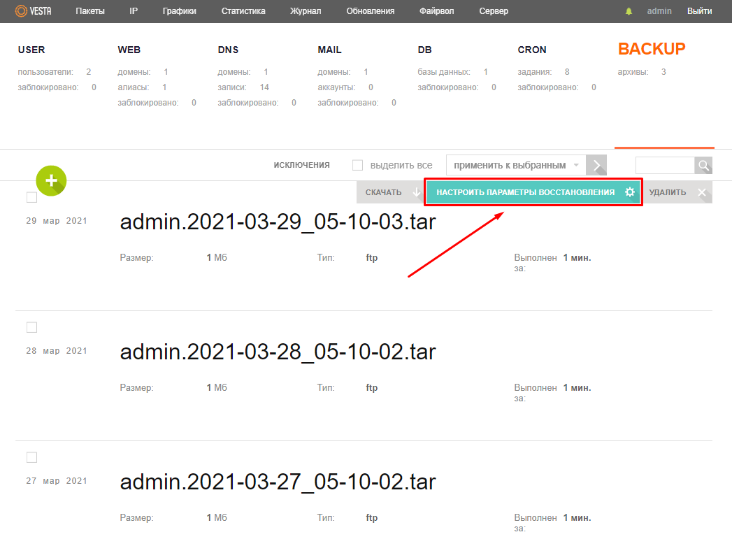Check the box for 29 Mar 2021 backup

pos(31,198)
